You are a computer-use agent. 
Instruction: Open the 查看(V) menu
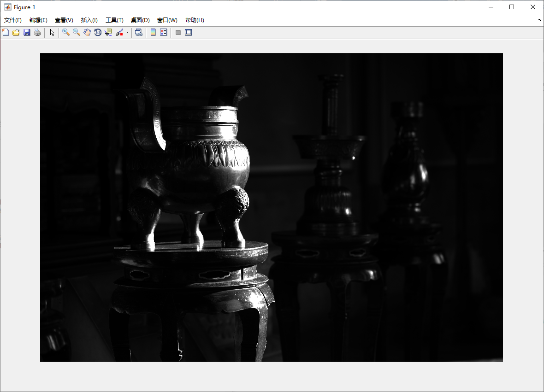tap(64, 20)
